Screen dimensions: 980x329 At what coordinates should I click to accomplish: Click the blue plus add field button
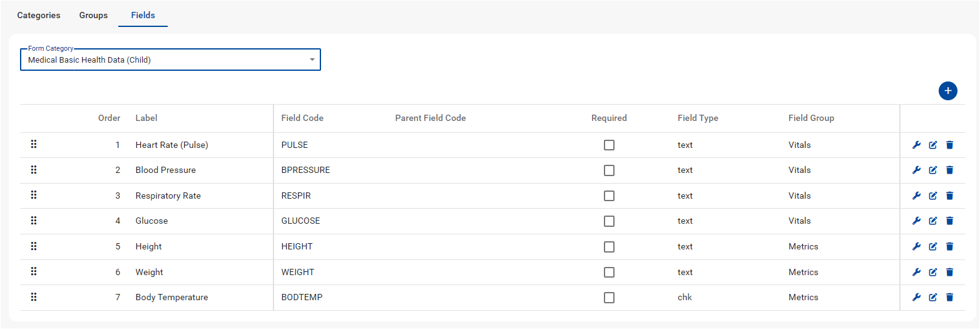(947, 91)
